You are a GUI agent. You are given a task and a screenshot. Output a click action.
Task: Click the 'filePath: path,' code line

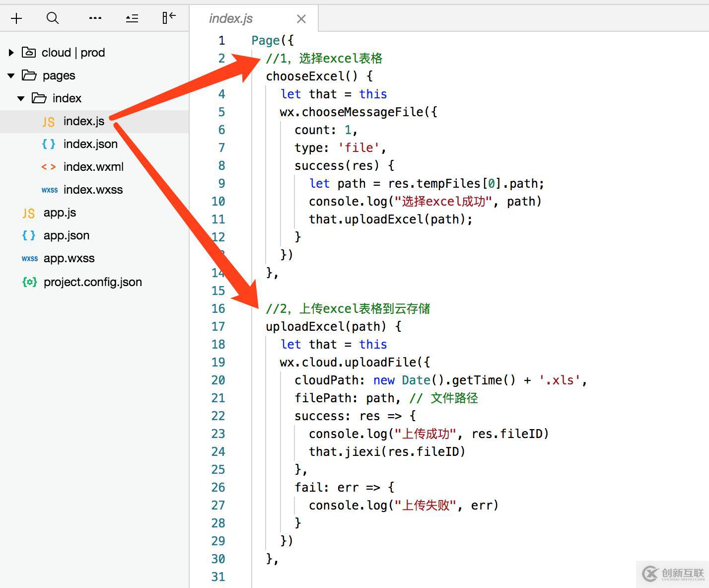coord(348,398)
